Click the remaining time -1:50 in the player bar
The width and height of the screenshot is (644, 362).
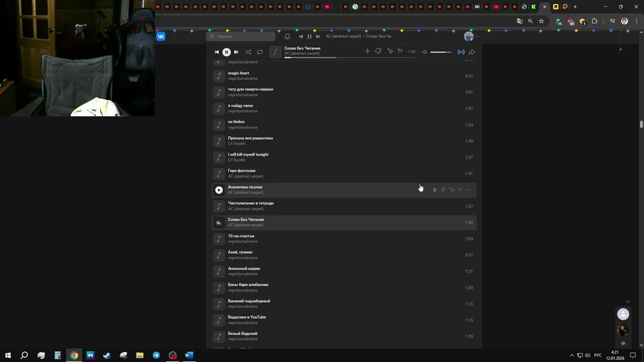tap(412, 52)
